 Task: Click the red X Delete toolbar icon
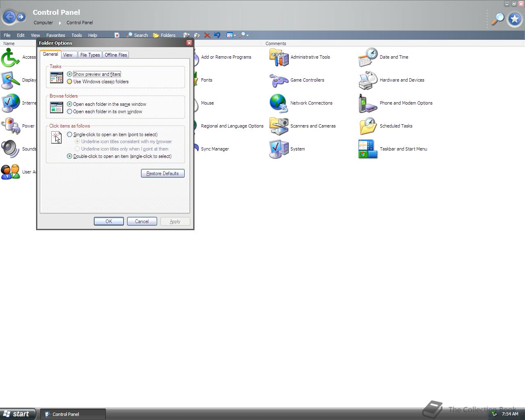point(207,35)
